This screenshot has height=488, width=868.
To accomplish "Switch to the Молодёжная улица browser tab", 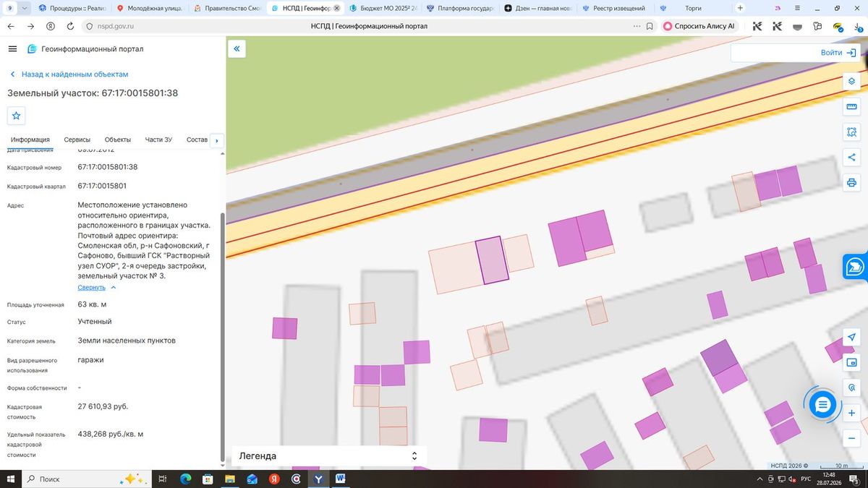I will tap(150, 8).
